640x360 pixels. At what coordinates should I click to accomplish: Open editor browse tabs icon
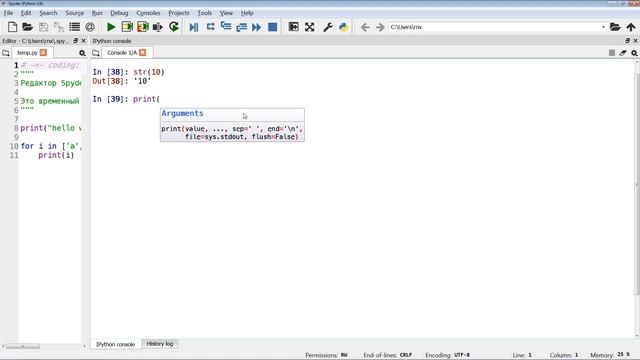point(6,53)
